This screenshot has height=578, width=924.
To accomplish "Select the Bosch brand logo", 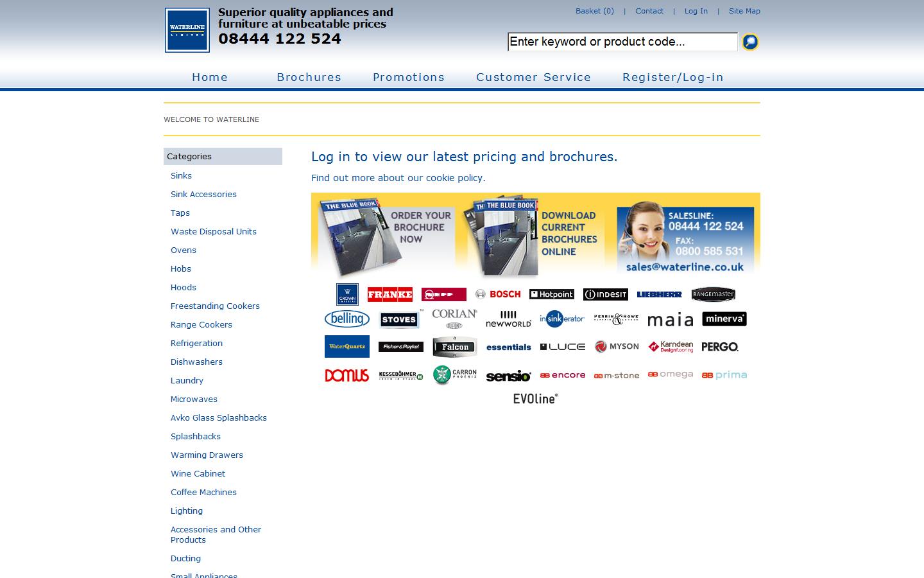I will point(497,294).
